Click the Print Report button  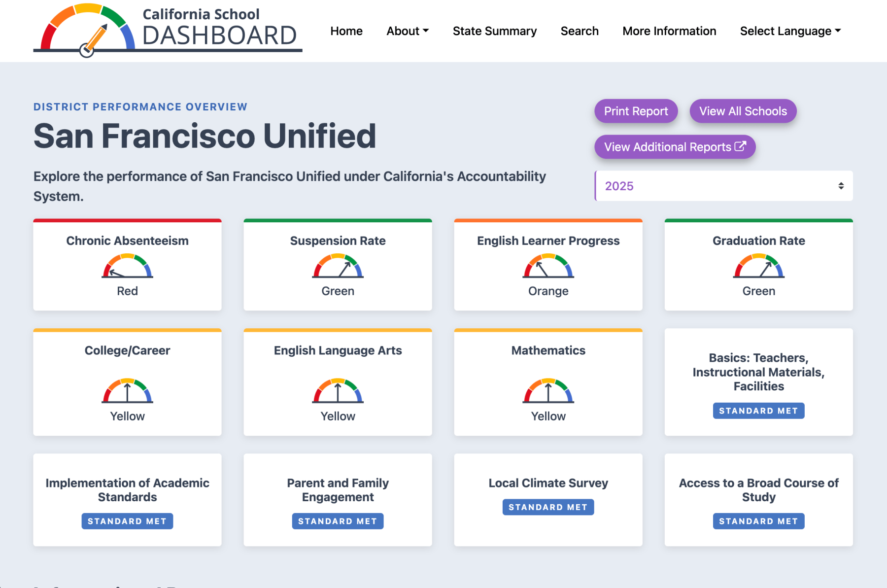pos(636,111)
